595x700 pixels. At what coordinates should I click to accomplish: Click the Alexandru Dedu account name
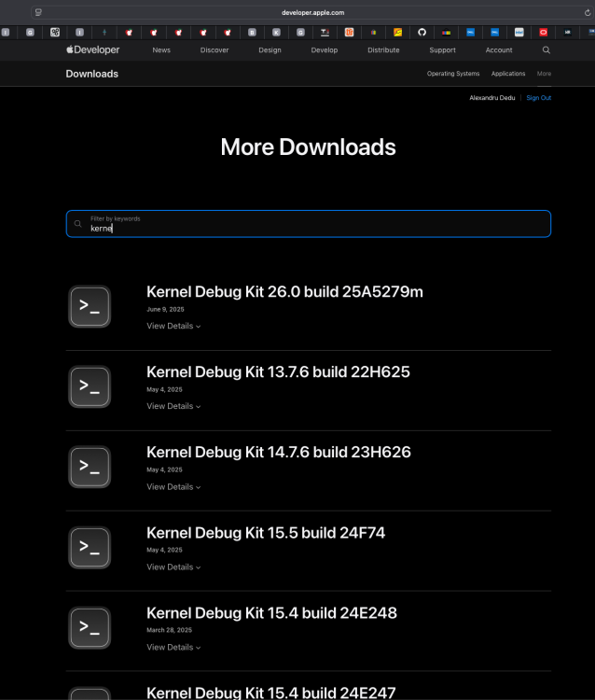(x=492, y=98)
